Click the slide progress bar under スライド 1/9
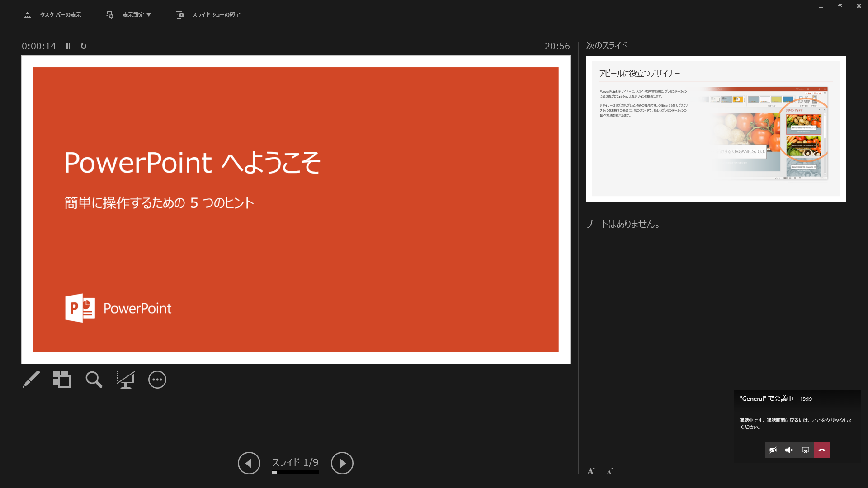The height and width of the screenshot is (488, 868). click(x=295, y=473)
